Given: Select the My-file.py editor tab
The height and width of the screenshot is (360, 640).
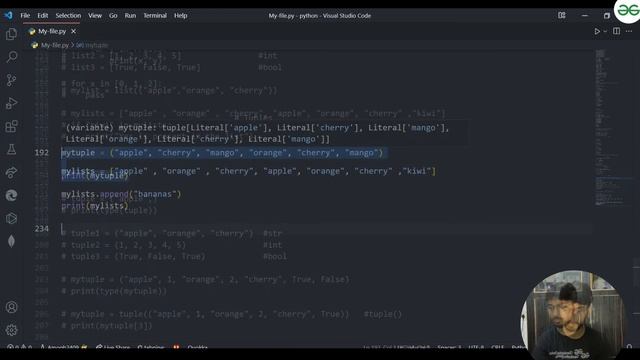Looking at the screenshot, I should tap(52, 31).
